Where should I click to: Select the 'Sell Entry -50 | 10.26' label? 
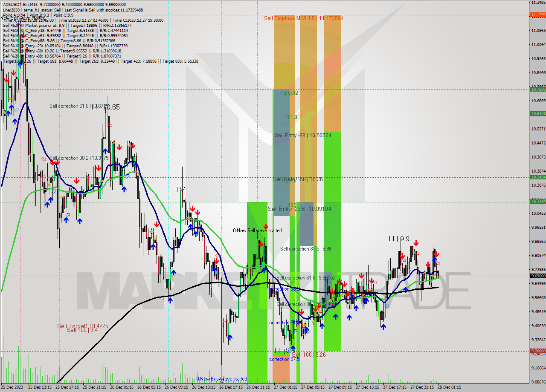click(x=298, y=179)
